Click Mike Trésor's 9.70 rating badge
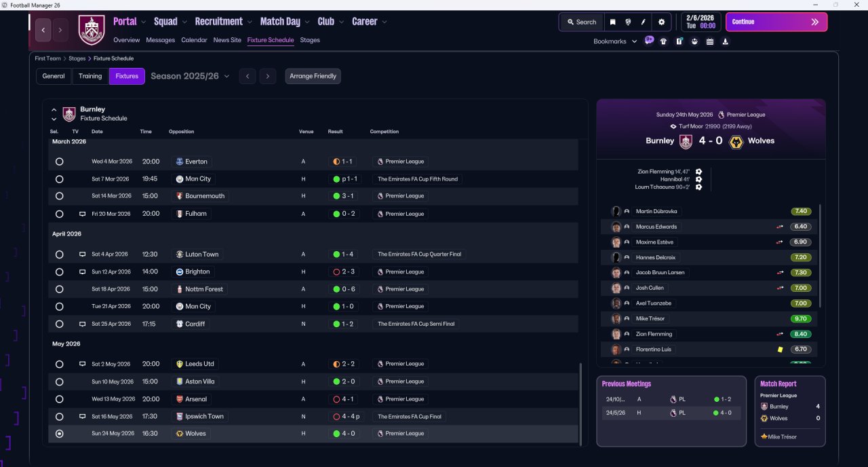Viewport: 868px width, 467px height. coord(801,319)
